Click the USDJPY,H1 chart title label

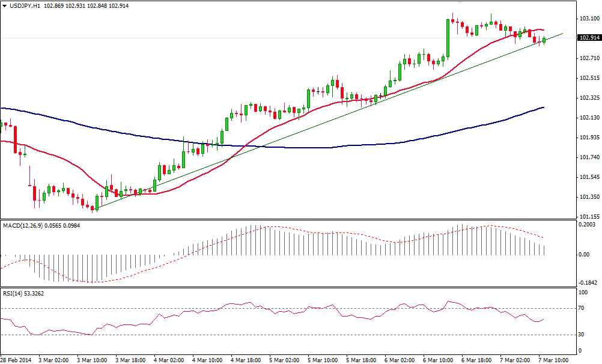(x=22, y=5)
